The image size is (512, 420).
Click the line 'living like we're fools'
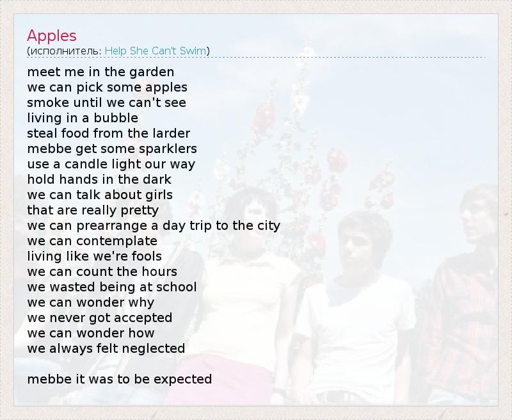pos(95,256)
